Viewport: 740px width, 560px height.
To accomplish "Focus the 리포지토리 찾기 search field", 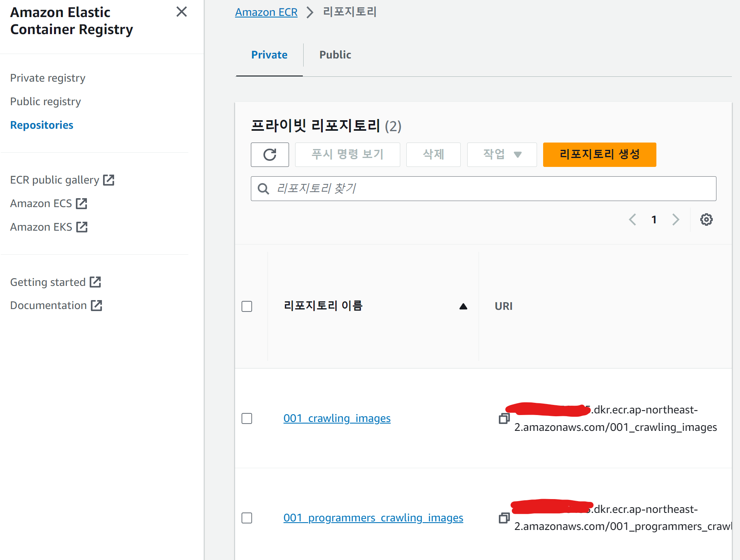I will point(483,188).
